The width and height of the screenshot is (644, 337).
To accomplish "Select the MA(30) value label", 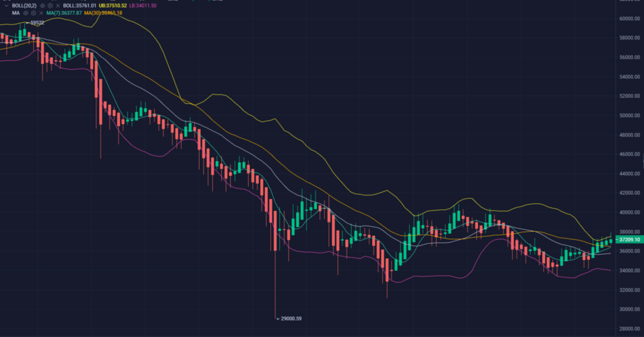I will (103, 13).
